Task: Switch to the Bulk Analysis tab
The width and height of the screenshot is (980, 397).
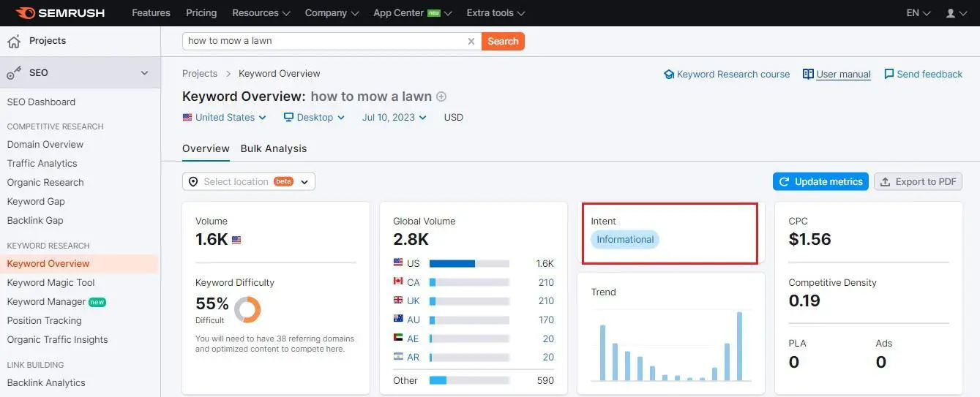Action: pyautogui.click(x=274, y=148)
